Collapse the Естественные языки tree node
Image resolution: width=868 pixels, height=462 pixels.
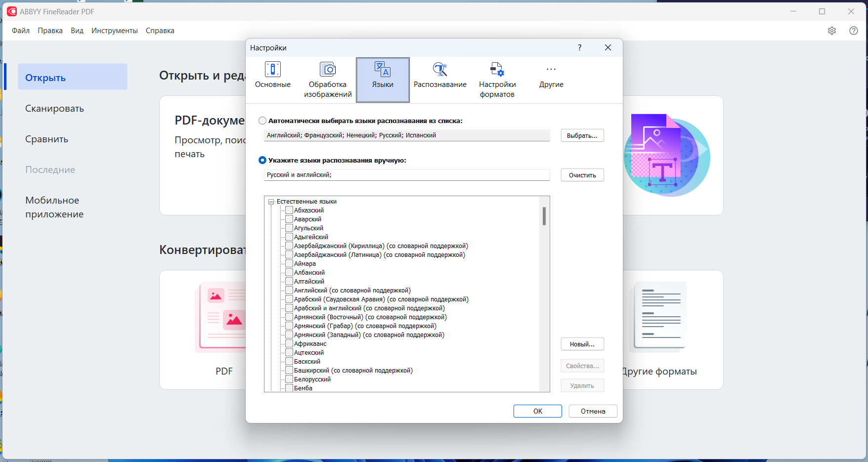[x=271, y=202]
